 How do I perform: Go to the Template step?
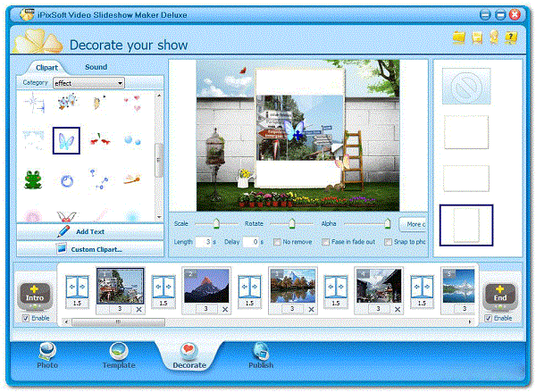pos(119,356)
